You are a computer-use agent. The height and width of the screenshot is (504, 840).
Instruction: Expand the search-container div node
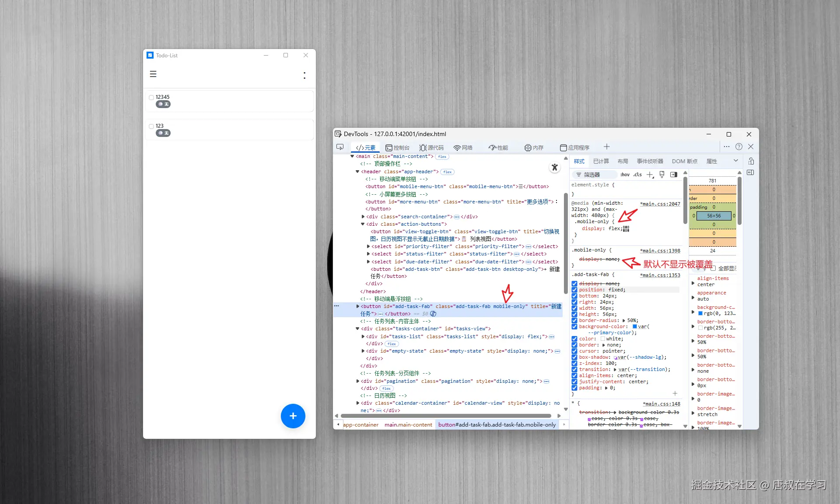click(363, 217)
